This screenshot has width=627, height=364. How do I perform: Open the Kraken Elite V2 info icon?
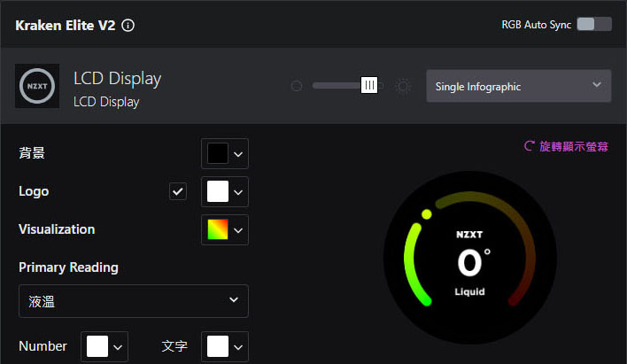click(x=128, y=26)
